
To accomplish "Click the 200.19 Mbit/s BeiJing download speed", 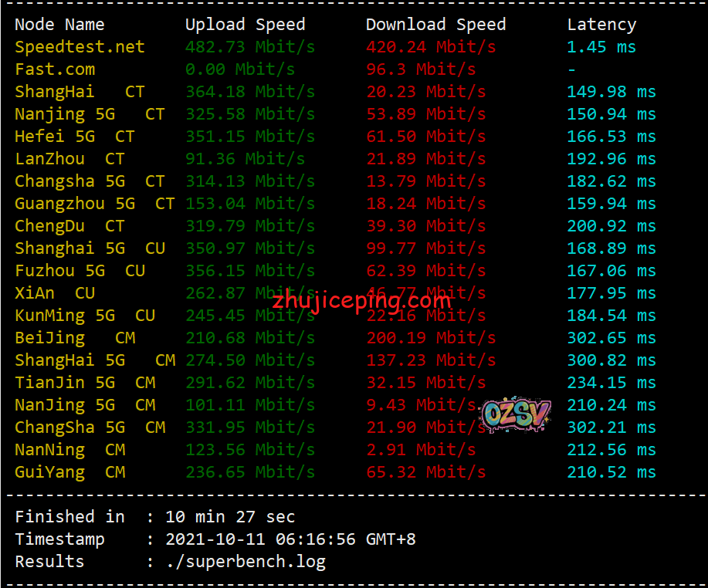I will click(x=432, y=338).
